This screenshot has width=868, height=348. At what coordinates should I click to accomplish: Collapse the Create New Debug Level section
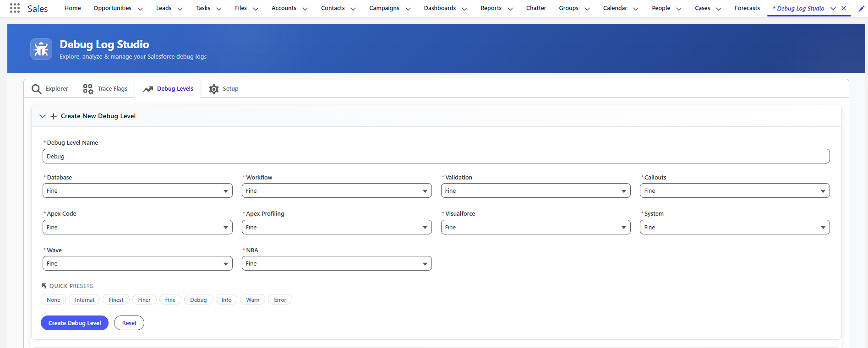pos(43,116)
